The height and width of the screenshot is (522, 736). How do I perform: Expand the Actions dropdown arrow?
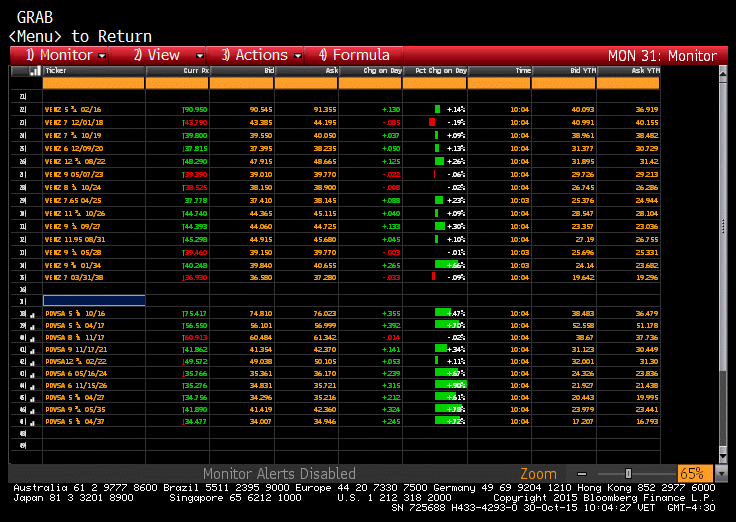pos(298,56)
